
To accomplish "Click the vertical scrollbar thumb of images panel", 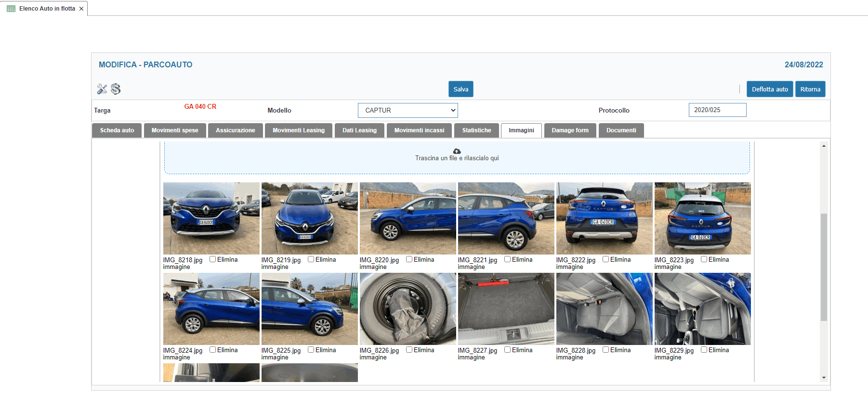I will click(824, 267).
